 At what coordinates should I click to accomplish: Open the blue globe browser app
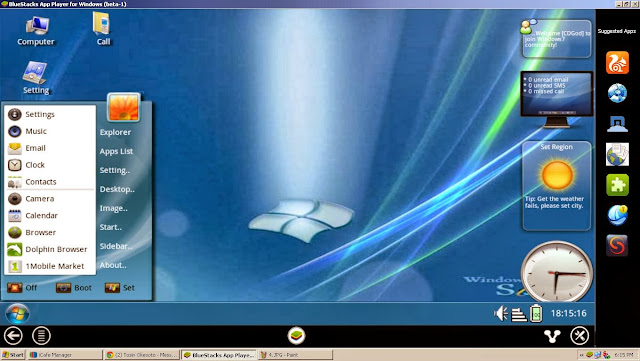(x=617, y=215)
